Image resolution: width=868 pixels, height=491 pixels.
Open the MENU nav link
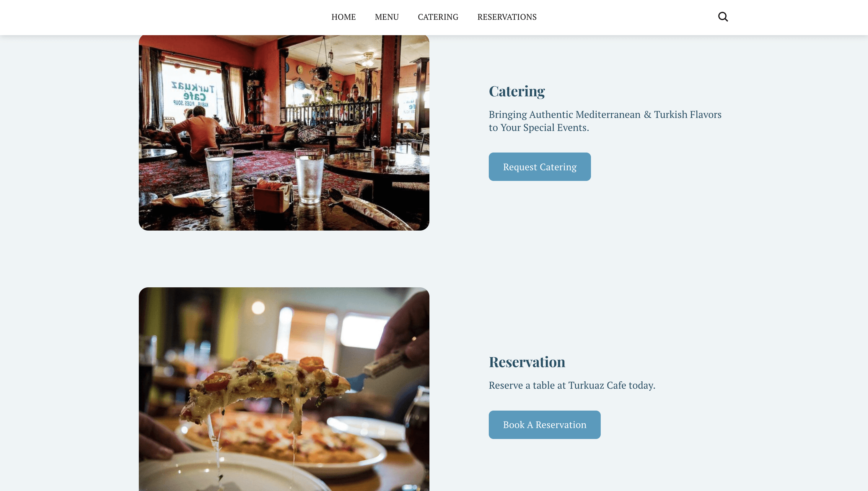click(x=387, y=17)
